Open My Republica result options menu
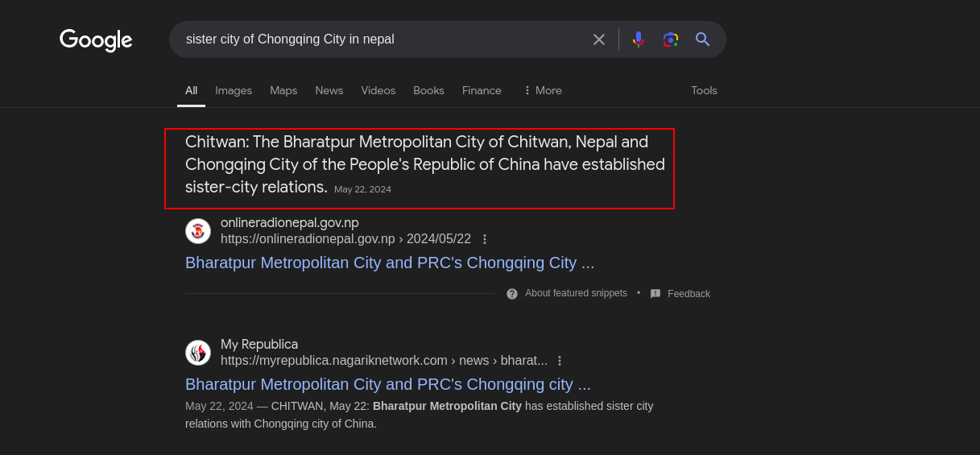Viewport: 980px width, 455px height. (x=560, y=361)
